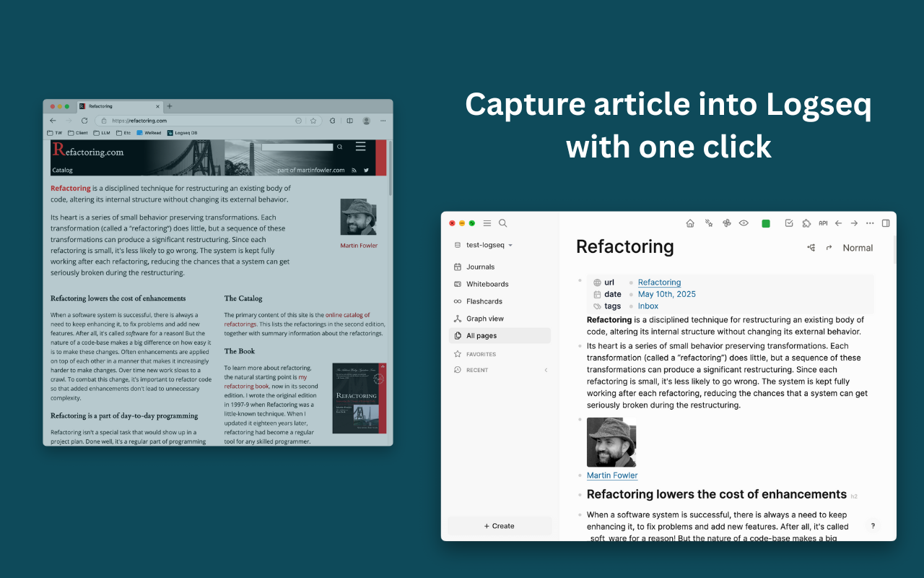The height and width of the screenshot is (578, 924).
Task: Click the browser extensions icon
Action: pos(333,121)
